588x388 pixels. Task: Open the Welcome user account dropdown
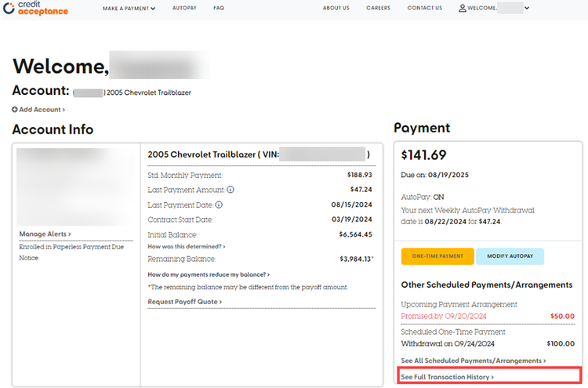494,9
